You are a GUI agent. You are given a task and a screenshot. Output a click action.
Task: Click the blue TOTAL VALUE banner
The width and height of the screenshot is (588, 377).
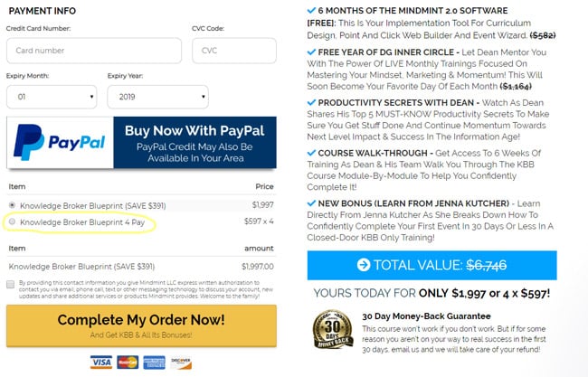(x=432, y=265)
